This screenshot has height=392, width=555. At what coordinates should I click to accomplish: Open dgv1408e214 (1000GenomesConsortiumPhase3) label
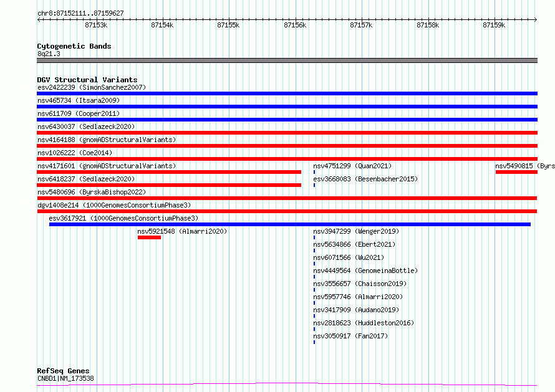(114, 205)
